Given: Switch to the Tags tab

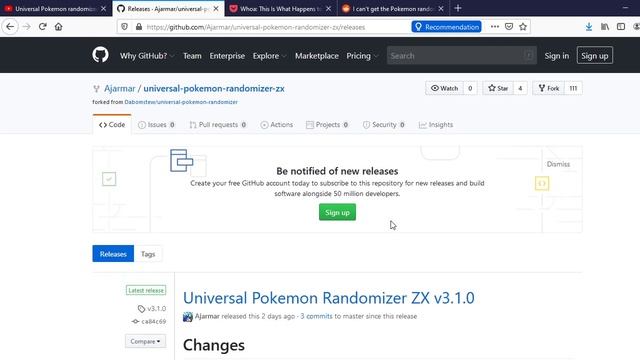Looking at the screenshot, I should 148,254.
